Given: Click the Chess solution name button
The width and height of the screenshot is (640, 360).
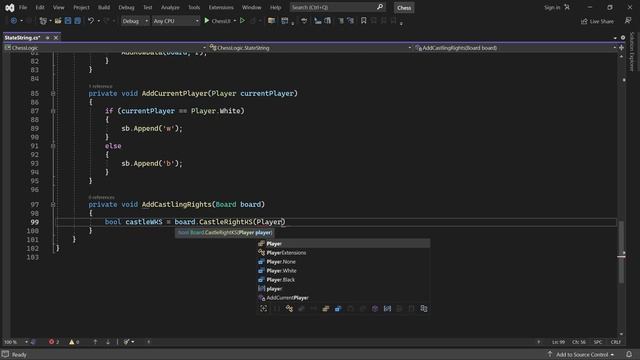Looking at the screenshot, I should pos(404,8).
